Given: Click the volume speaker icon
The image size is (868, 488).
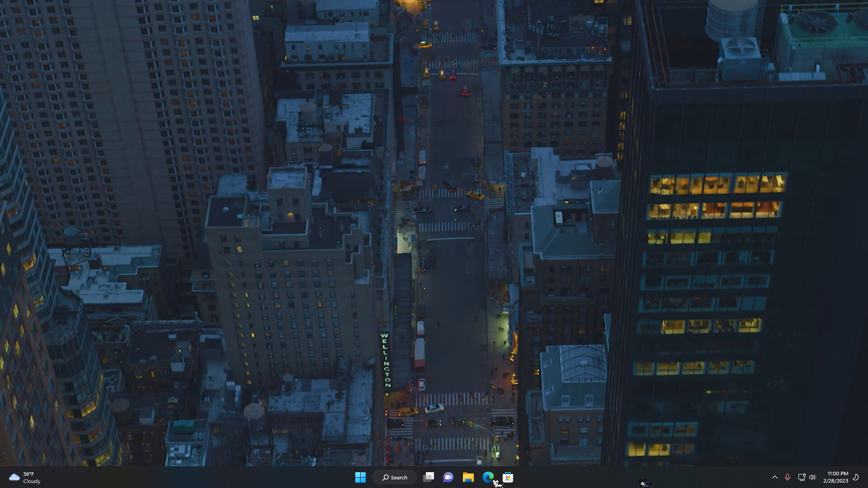Looking at the screenshot, I should [x=812, y=477].
